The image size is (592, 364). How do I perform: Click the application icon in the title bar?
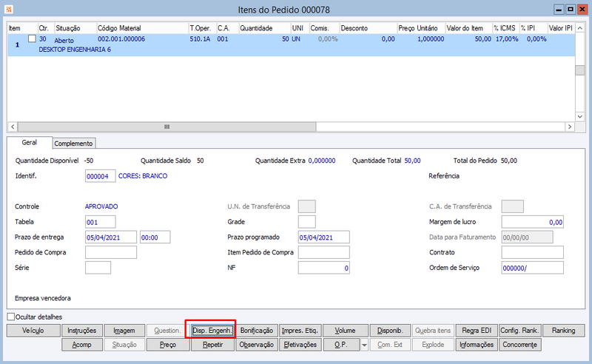click(9, 9)
